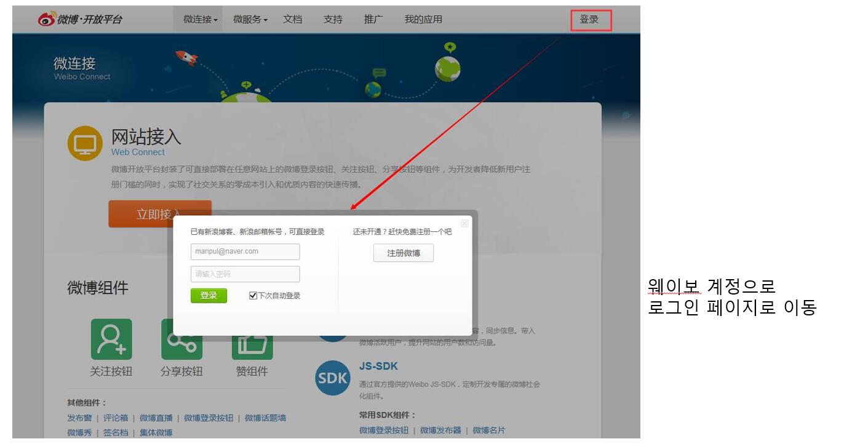Click the orange 立即接入 button

(x=160, y=214)
